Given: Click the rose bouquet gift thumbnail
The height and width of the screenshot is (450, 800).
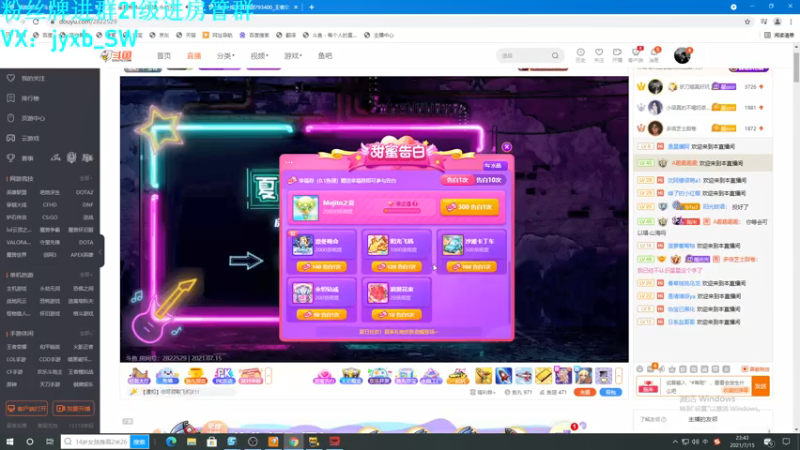Looking at the screenshot, I should (x=378, y=293).
